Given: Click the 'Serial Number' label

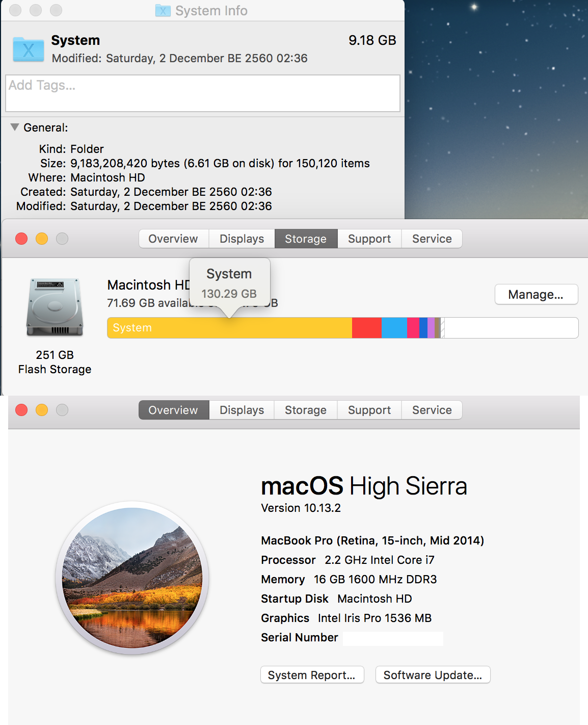Looking at the screenshot, I should [x=300, y=637].
